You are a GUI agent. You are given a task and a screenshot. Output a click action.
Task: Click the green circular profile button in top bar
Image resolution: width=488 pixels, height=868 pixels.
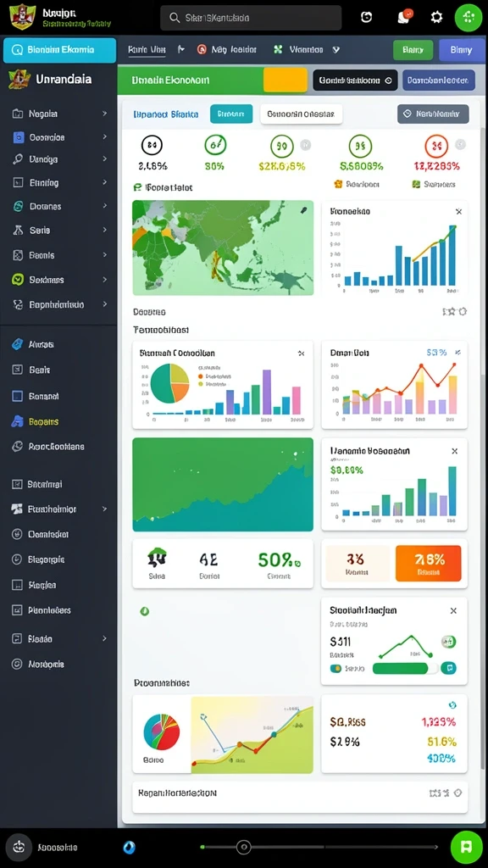[x=468, y=17]
